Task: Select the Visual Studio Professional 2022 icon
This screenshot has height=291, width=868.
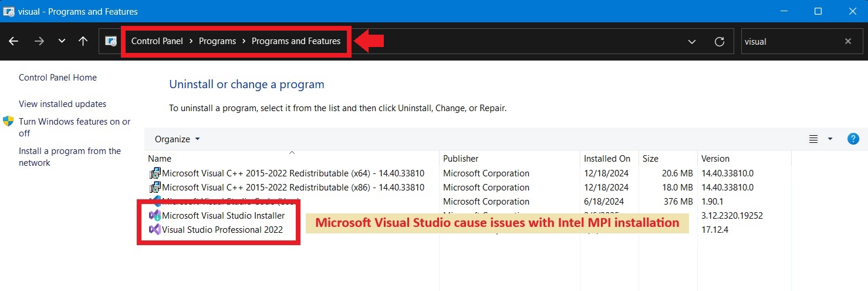Action: 155,230
